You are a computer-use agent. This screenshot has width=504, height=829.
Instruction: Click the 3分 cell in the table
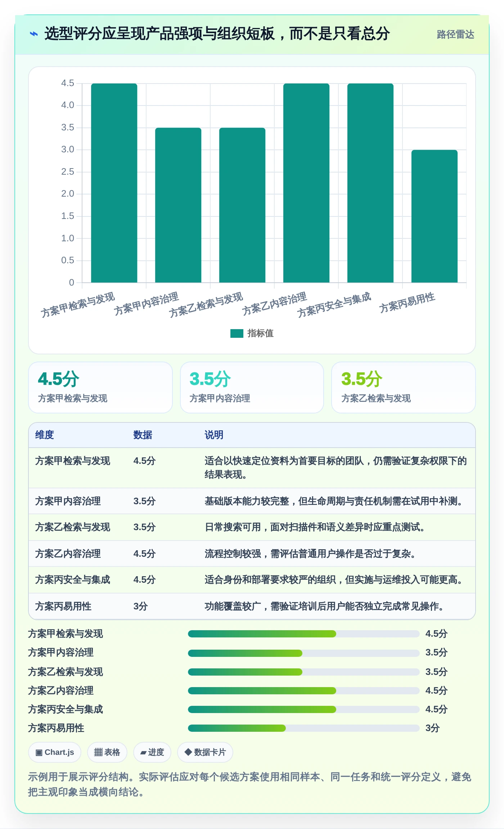[x=141, y=606]
